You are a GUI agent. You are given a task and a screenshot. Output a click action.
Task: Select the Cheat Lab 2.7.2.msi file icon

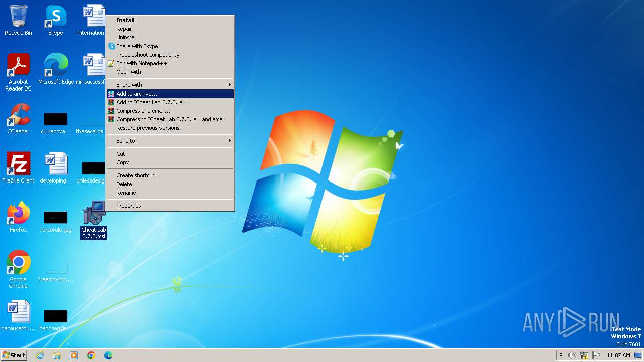pos(94,220)
